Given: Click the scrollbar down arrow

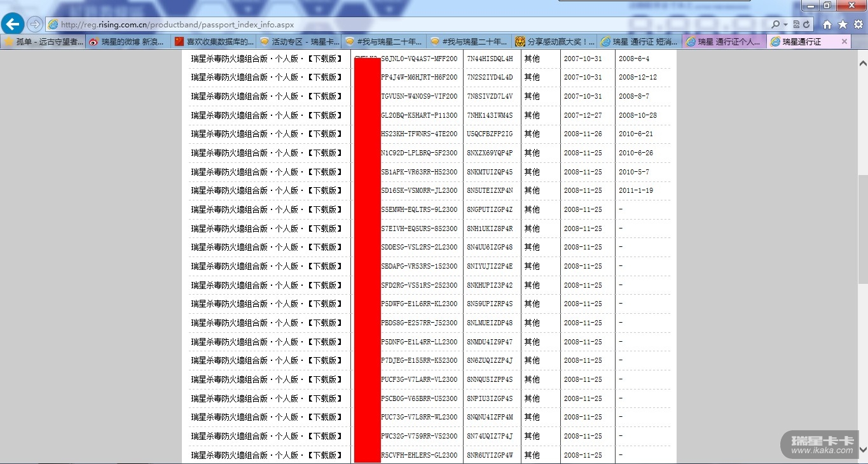Looking at the screenshot, I should click(x=863, y=449).
